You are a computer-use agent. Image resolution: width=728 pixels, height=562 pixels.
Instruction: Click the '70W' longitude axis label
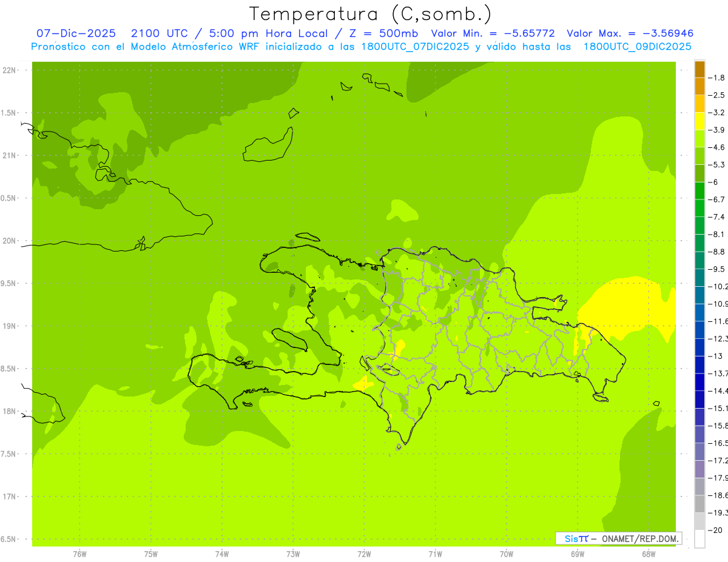pyautogui.click(x=507, y=554)
